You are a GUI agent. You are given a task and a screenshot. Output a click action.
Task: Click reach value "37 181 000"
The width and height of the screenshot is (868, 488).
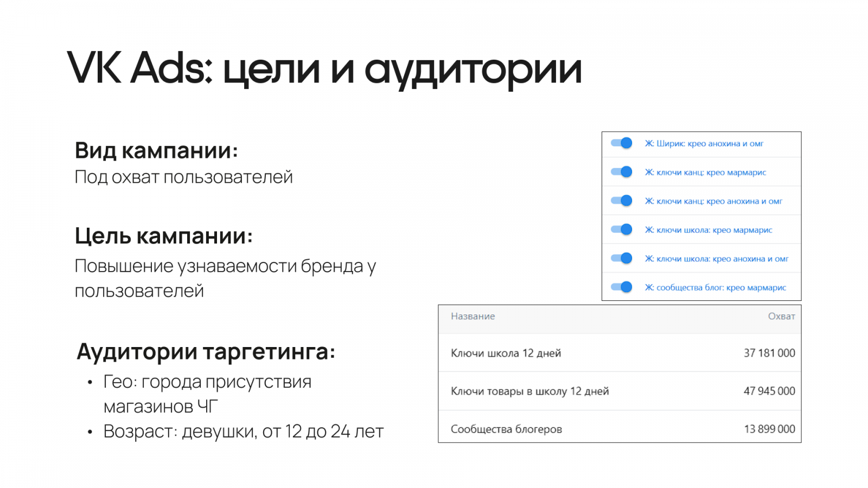(769, 353)
